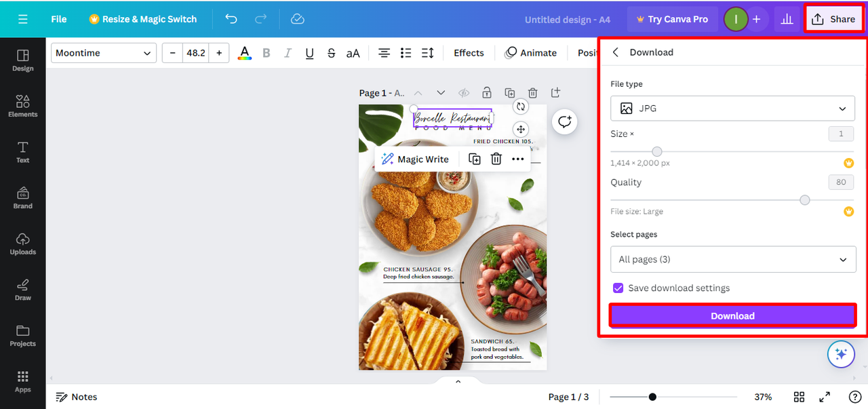Open the Share menu
Image resolution: width=868 pixels, height=409 pixels.
834,19
